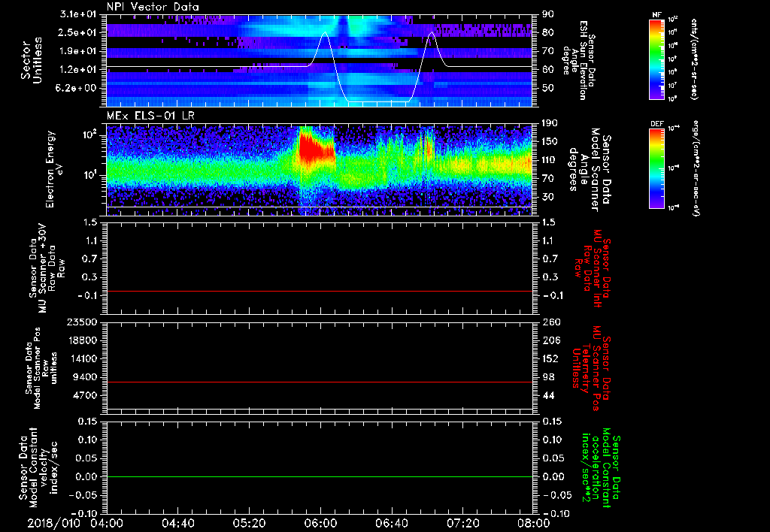770x532 pixels.
Task: Click the MU Scanner +30V Raw Data label
Action: click(x=47, y=268)
